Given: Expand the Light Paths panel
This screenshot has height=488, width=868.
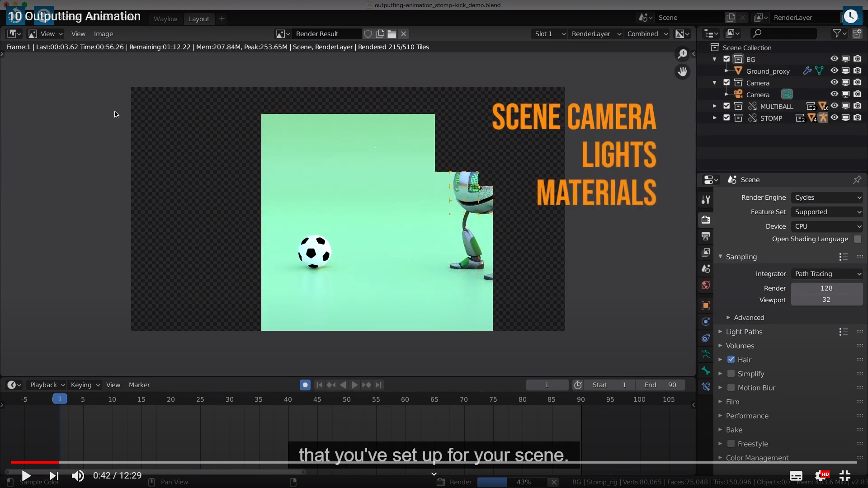Looking at the screenshot, I should pyautogui.click(x=744, y=332).
